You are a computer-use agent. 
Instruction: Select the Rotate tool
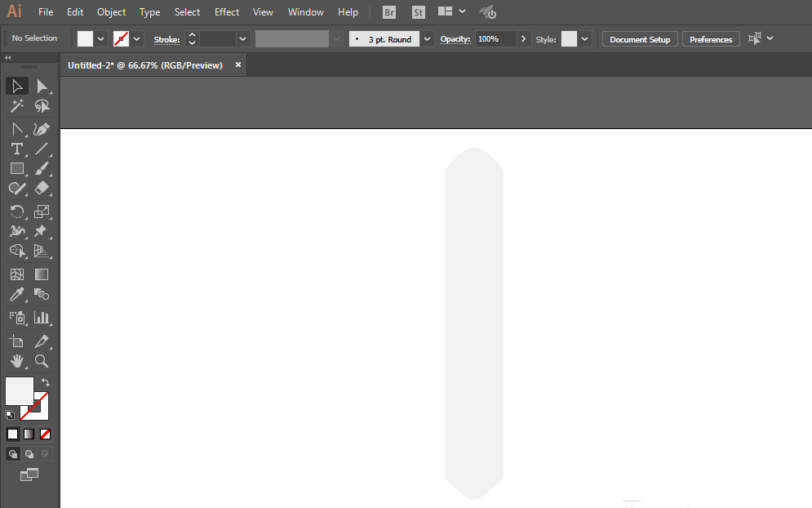16,212
